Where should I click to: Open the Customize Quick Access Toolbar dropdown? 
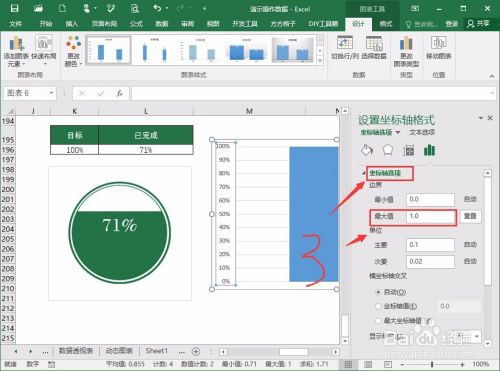(204, 9)
